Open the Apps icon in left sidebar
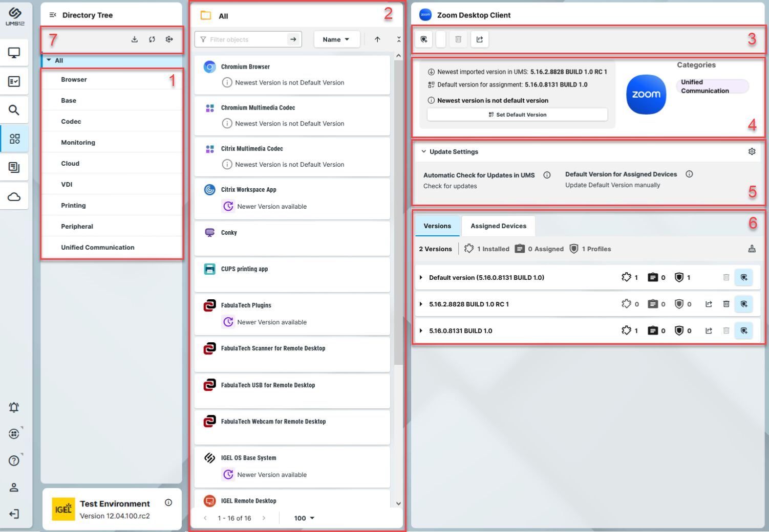The width and height of the screenshot is (769, 532). (14, 139)
